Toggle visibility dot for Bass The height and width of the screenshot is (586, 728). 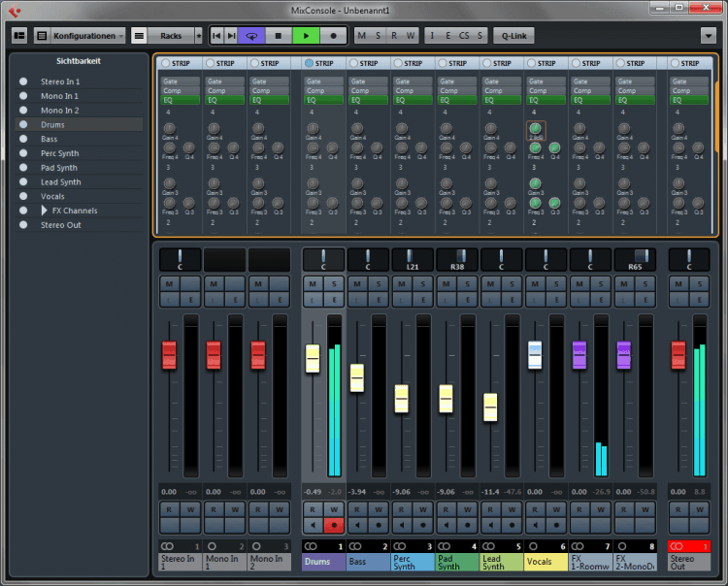(x=23, y=139)
